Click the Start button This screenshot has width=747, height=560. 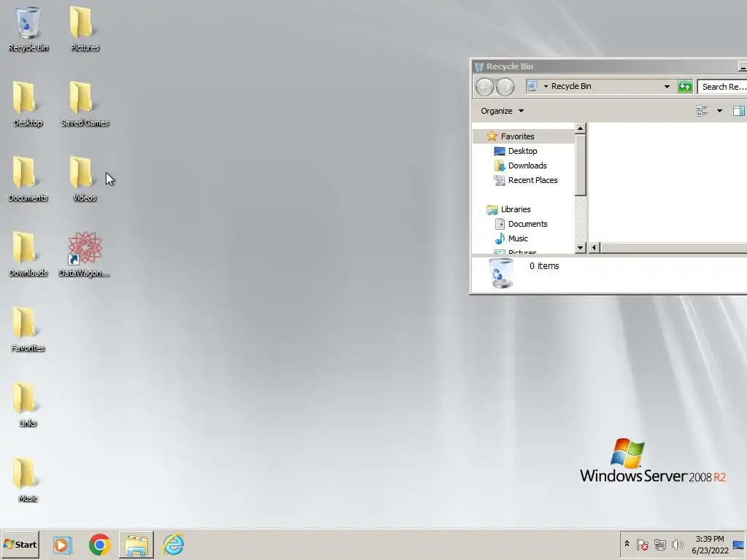20,545
